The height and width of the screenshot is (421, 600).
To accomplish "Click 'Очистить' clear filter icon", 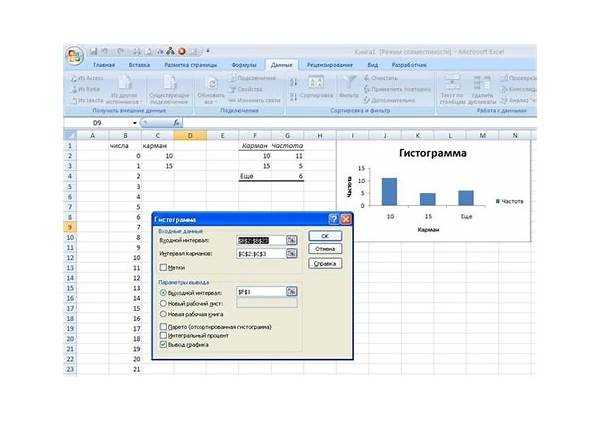I will coord(367,78).
